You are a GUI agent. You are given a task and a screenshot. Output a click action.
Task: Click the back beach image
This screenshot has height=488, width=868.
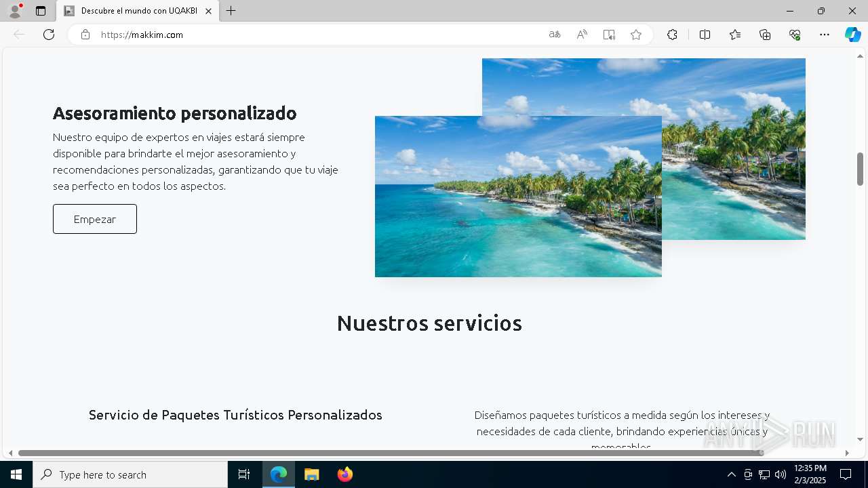pos(734,149)
